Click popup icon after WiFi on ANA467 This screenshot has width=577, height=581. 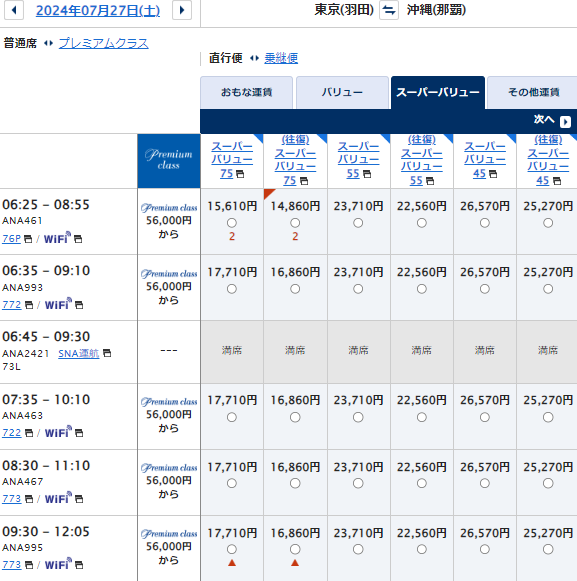pyautogui.click(x=79, y=499)
